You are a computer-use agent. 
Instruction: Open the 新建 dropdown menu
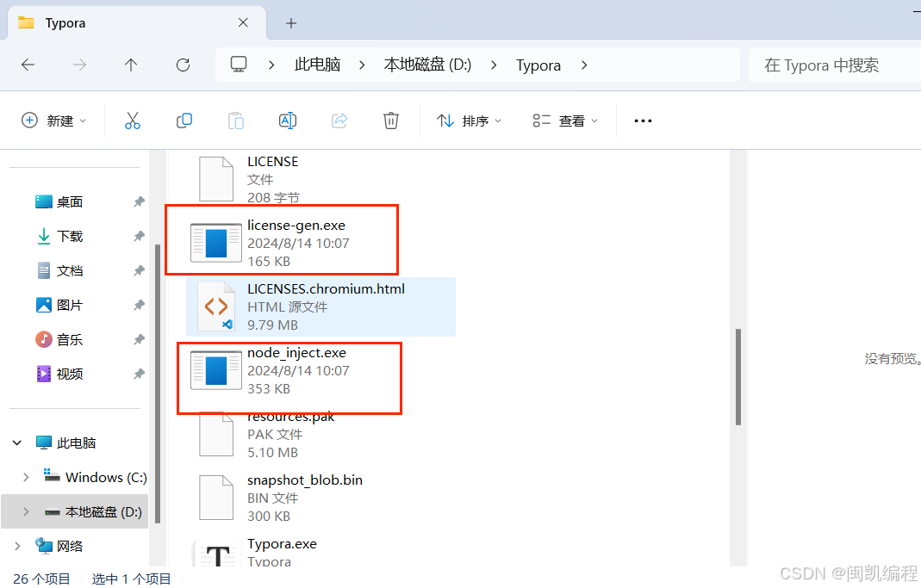click(x=54, y=121)
